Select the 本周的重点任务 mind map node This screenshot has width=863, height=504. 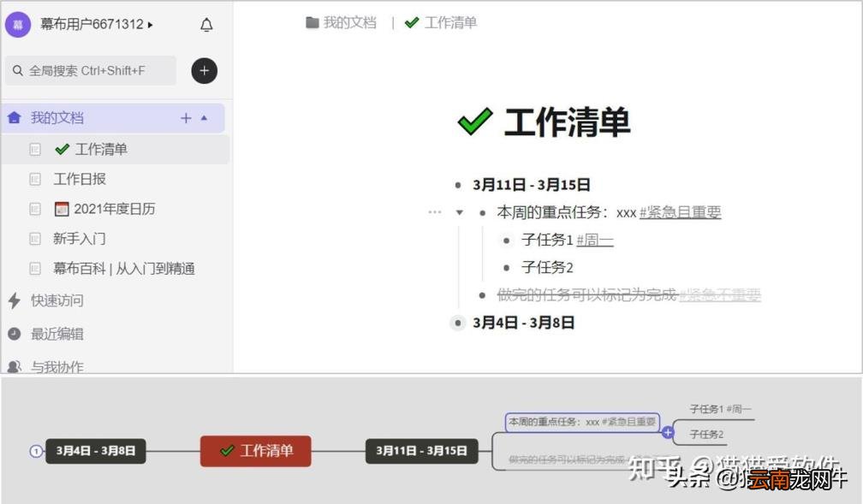click(x=582, y=422)
